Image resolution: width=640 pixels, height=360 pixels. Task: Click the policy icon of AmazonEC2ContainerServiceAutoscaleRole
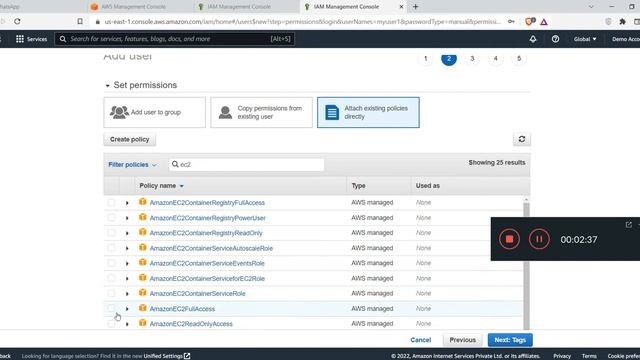[x=142, y=247]
